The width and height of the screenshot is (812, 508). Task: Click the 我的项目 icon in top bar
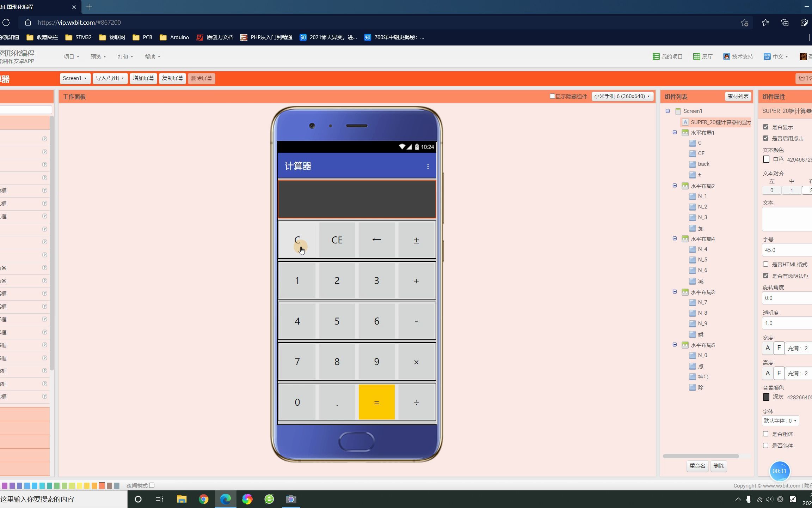pyautogui.click(x=656, y=56)
